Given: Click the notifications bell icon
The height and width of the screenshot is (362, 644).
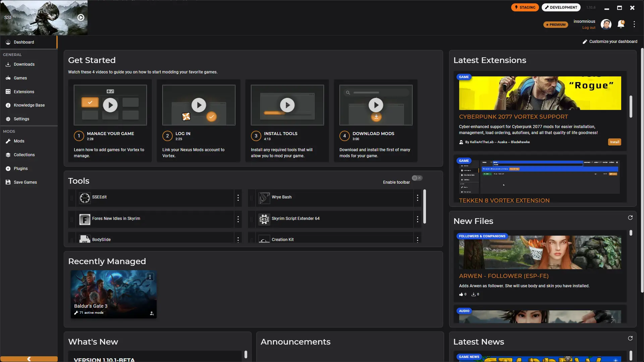Looking at the screenshot, I should pos(621,24).
